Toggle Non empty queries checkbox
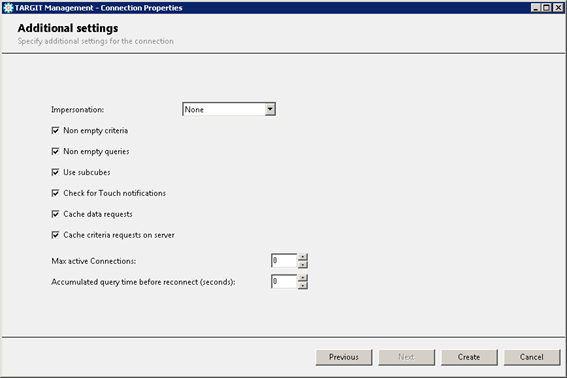Screen dimensions: 567x378 coord(55,151)
